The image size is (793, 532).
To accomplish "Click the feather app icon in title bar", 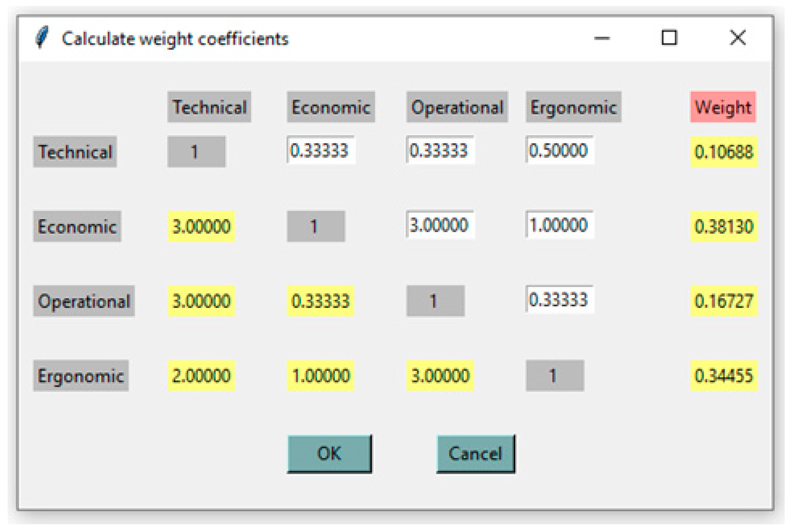I will pyautogui.click(x=43, y=37).
